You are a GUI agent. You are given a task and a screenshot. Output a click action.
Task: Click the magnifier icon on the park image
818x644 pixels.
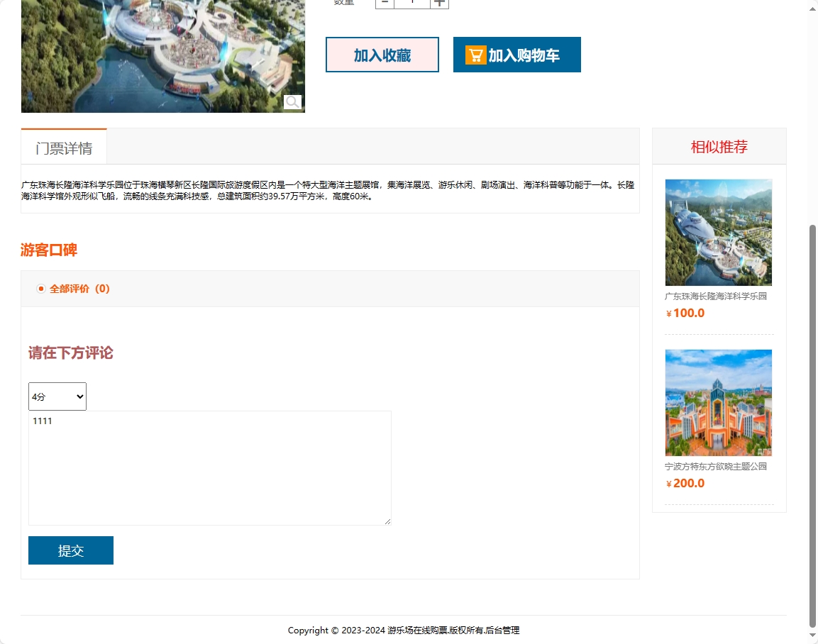(x=292, y=102)
